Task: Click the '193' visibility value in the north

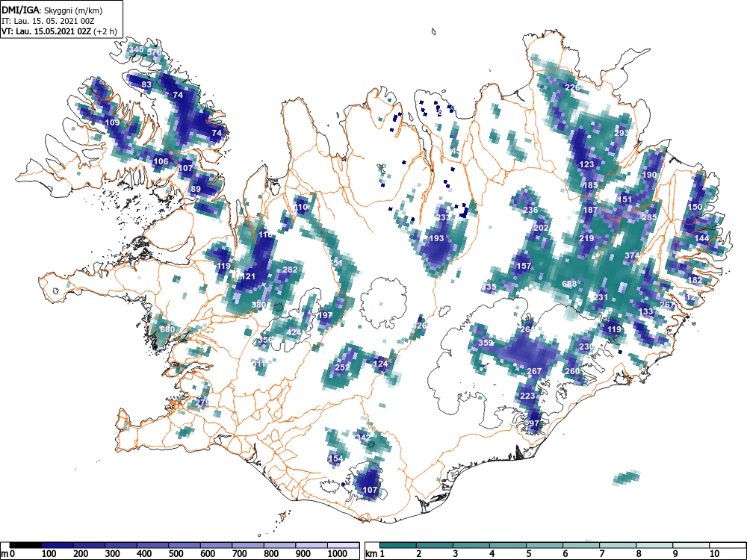Action: point(436,238)
